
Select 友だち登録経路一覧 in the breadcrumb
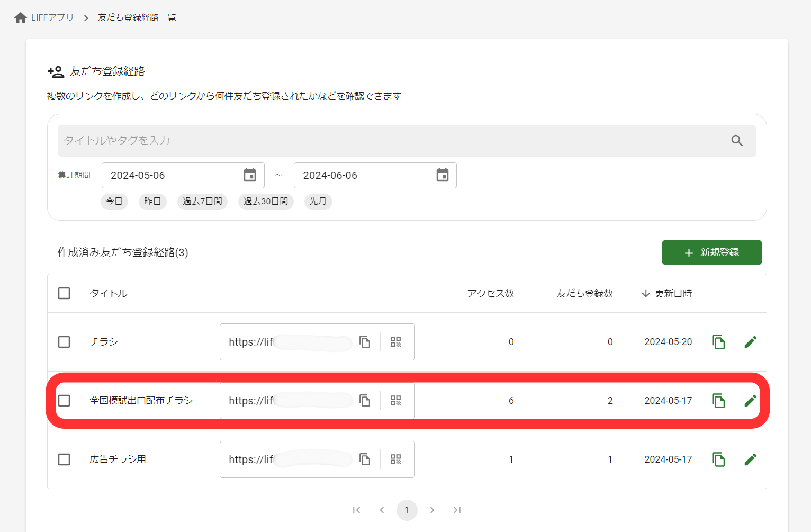point(137,17)
